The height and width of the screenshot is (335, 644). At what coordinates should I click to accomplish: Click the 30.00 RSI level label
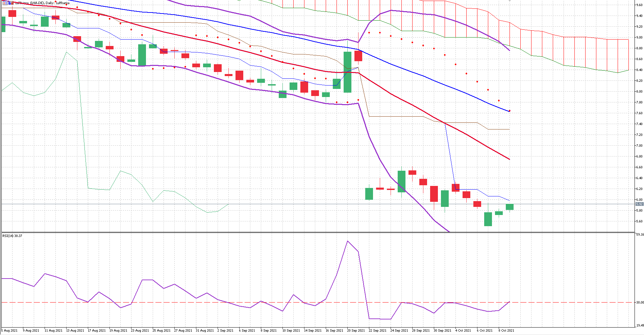click(x=640, y=303)
